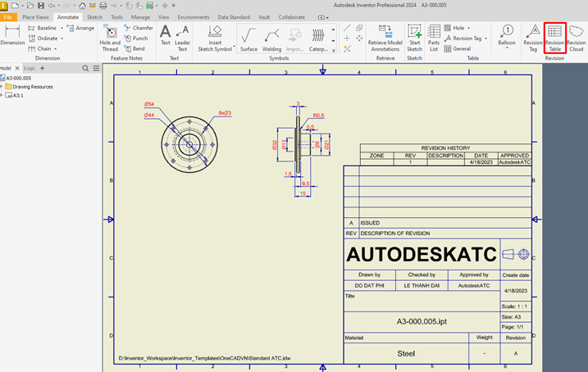588x372 pixels.
Task: Switch to the Manage tab
Action: (x=140, y=17)
